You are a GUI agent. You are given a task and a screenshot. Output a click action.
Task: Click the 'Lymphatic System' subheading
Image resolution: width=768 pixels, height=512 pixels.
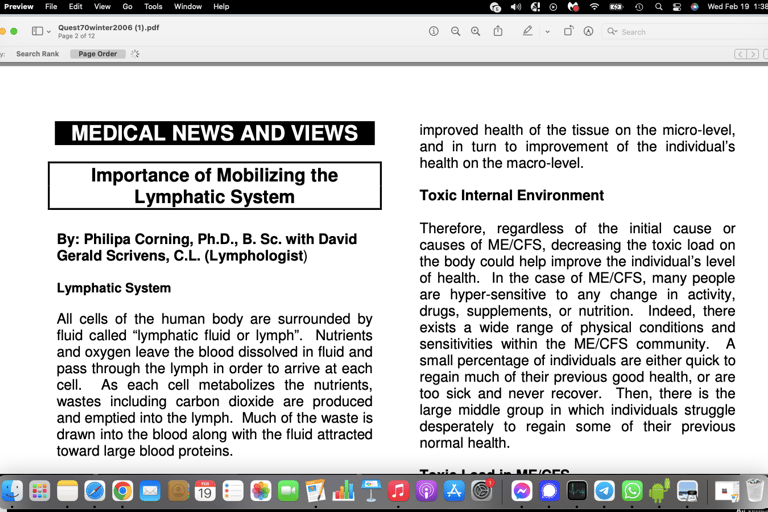[x=114, y=288]
